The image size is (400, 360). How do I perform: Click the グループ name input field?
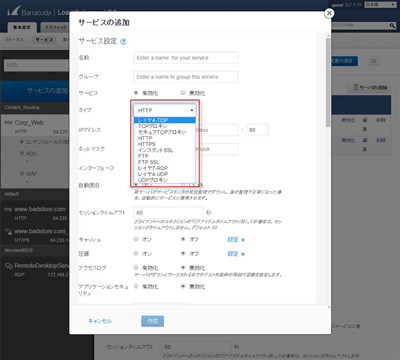tap(186, 77)
